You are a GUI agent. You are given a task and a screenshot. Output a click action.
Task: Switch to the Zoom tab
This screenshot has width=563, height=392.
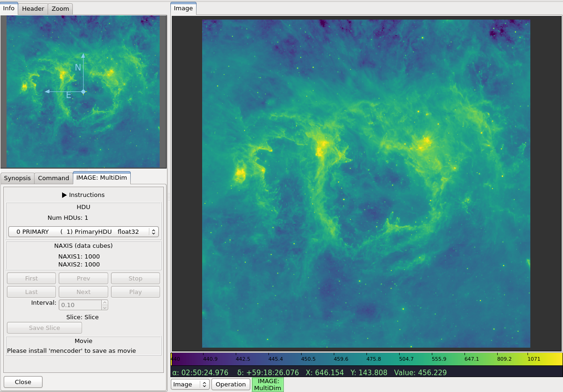60,8
